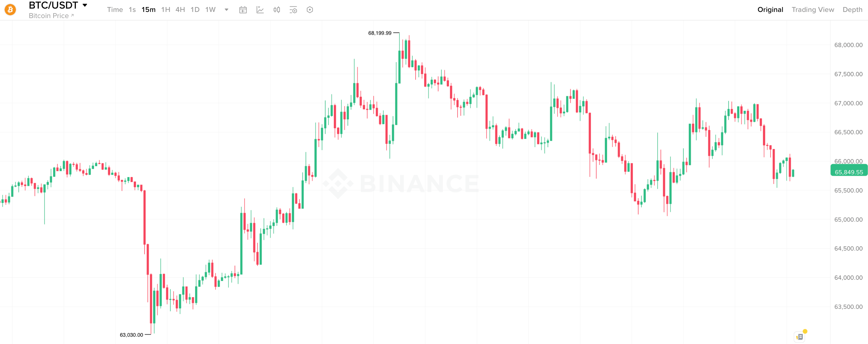Open the candlestick chart style icon
This screenshot has height=344, width=868.
[277, 10]
